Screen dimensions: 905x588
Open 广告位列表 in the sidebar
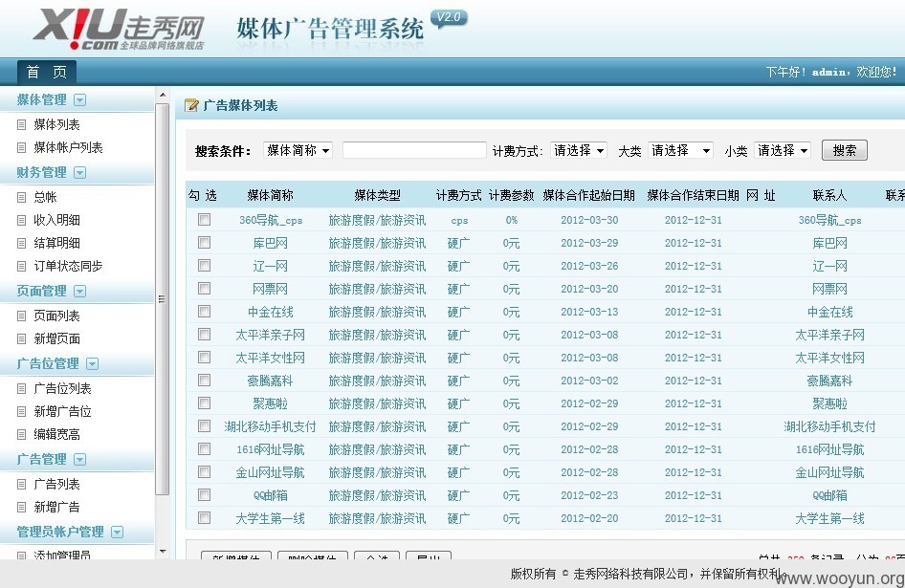[x=62, y=389]
